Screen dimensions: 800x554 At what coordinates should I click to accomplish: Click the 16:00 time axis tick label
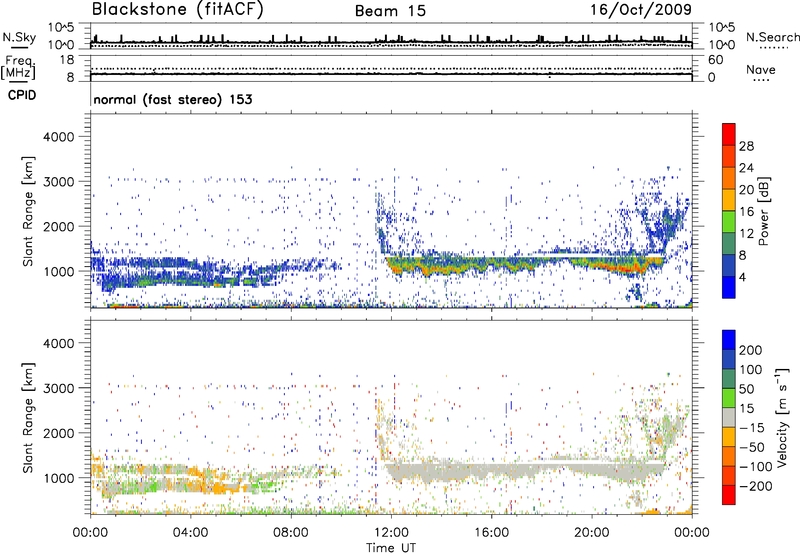coord(491,533)
